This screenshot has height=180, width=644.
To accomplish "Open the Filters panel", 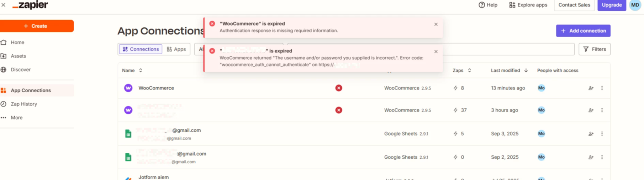I will (x=594, y=49).
